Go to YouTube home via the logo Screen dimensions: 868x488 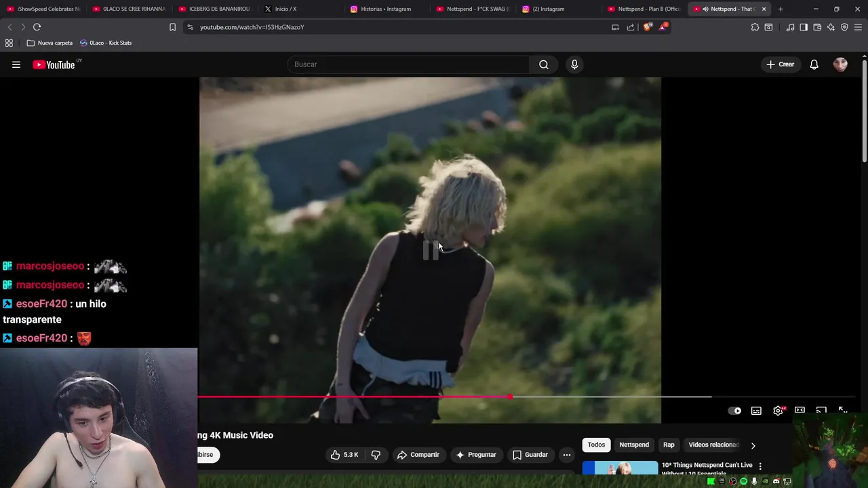point(54,64)
